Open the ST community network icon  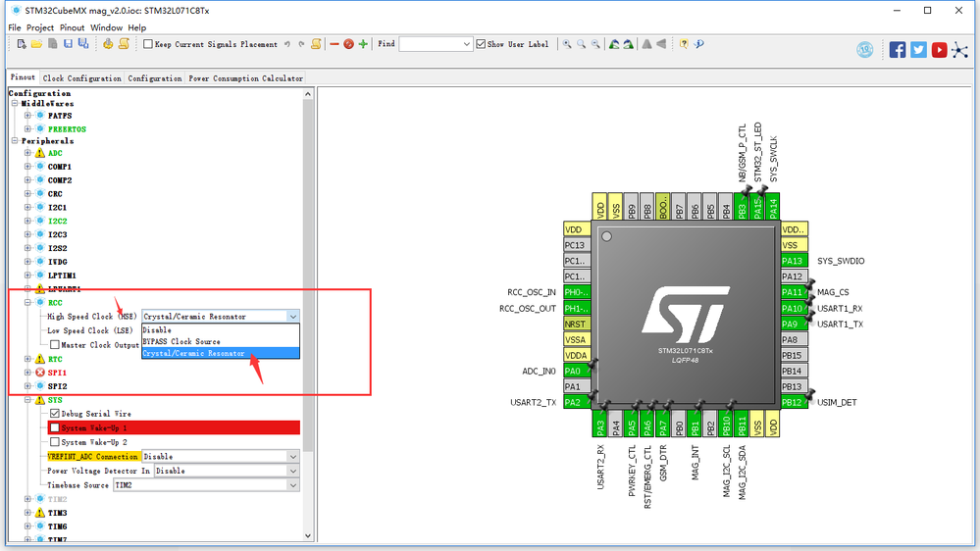point(960,50)
